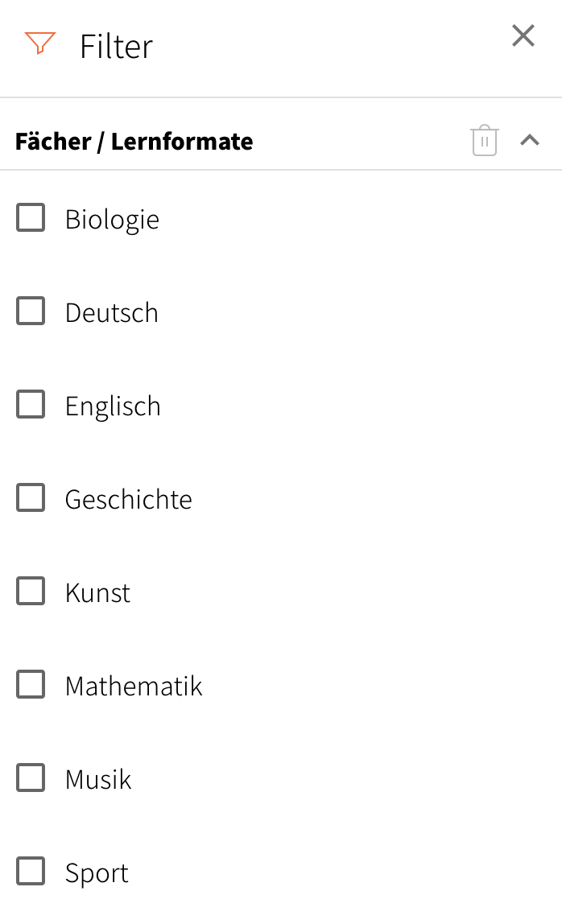The image size is (562, 924).
Task: Click the Filter title text
Action: coord(116,46)
